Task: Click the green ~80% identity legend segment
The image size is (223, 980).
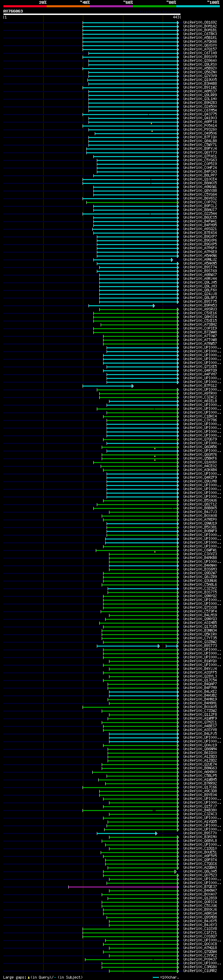Action: (x=155, y=6)
